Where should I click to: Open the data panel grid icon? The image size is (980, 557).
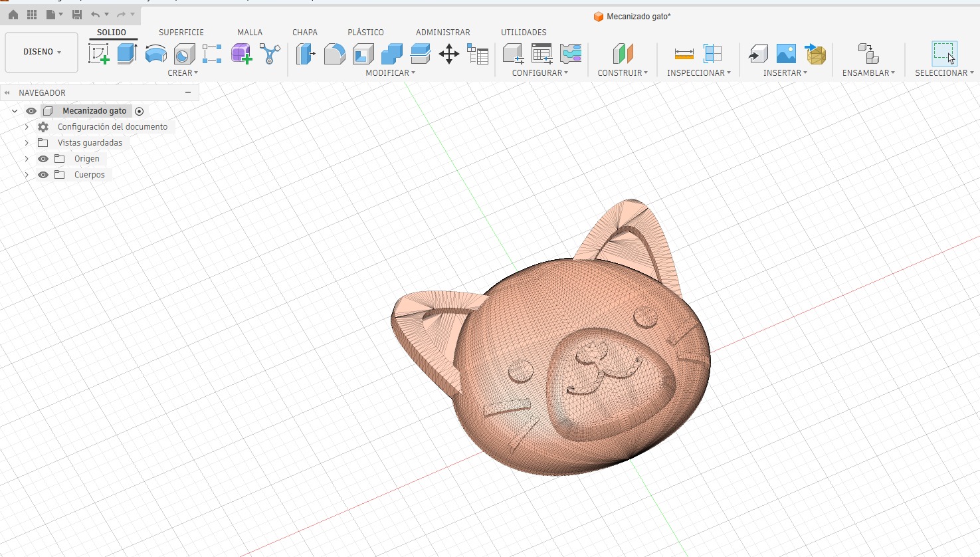32,15
